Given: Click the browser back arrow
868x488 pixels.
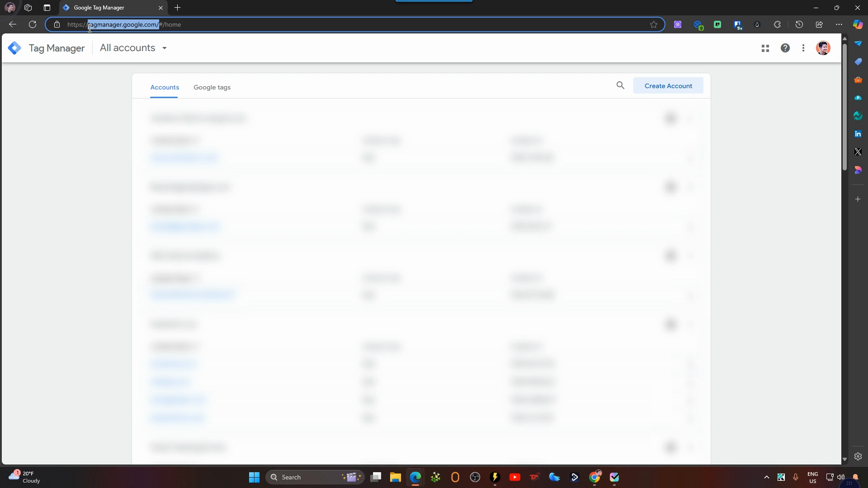Looking at the screenshot, I should (13, 24).
